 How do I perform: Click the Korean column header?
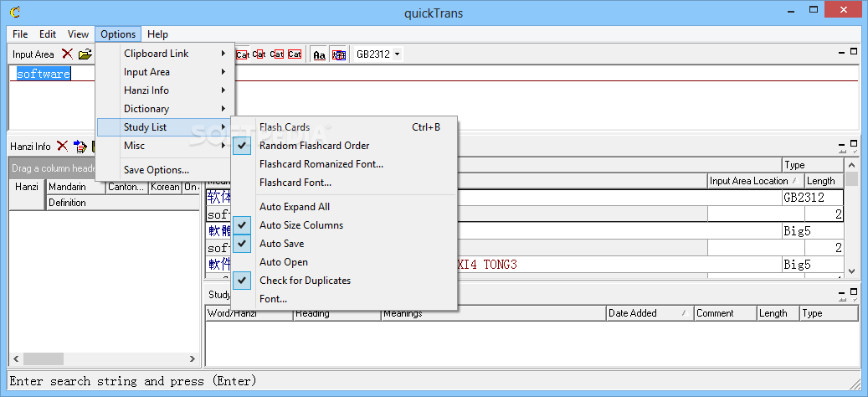coord(165,187)
